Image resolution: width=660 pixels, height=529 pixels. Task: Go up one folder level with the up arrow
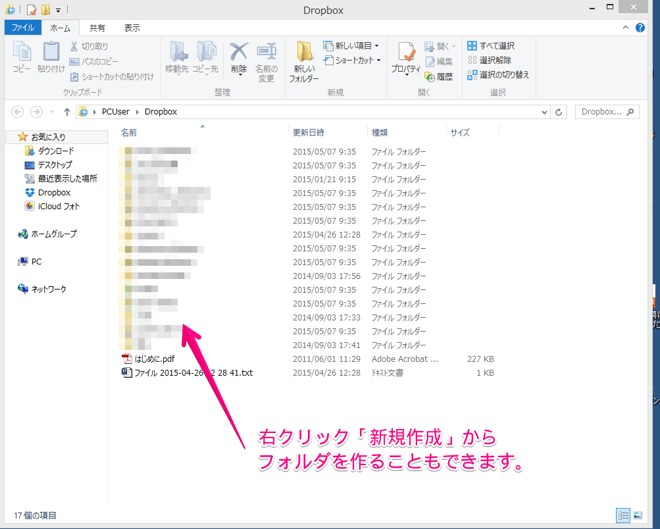tap(67, 113)
